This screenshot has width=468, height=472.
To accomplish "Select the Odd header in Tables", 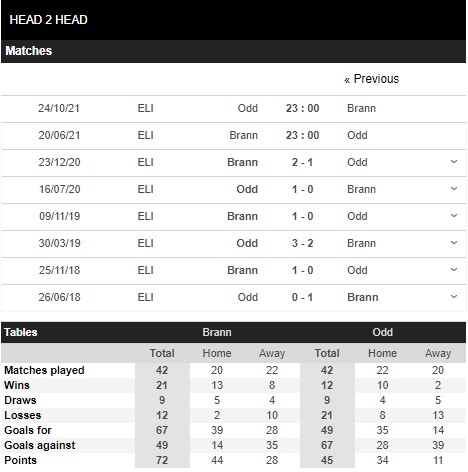I will (383, 332).
